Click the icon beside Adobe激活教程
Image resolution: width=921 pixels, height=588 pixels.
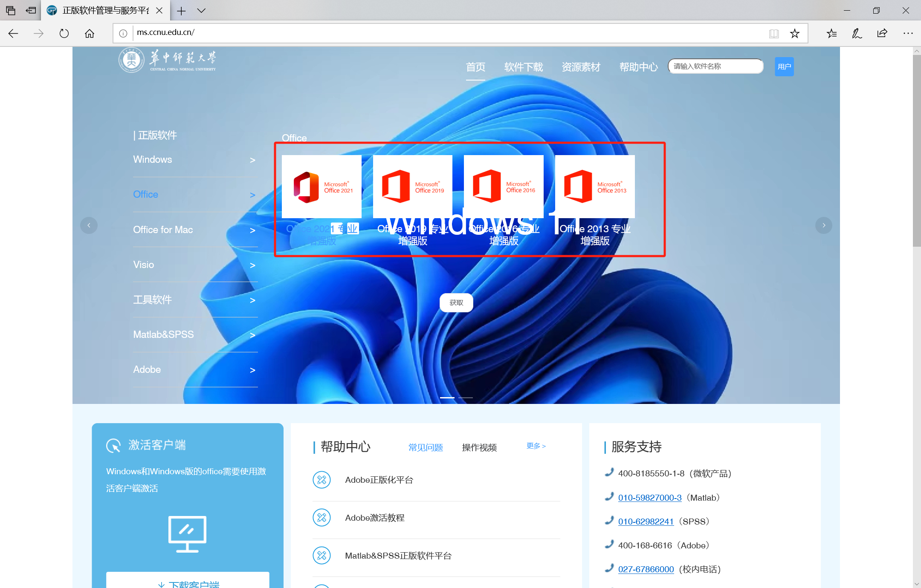pos(321,518)
